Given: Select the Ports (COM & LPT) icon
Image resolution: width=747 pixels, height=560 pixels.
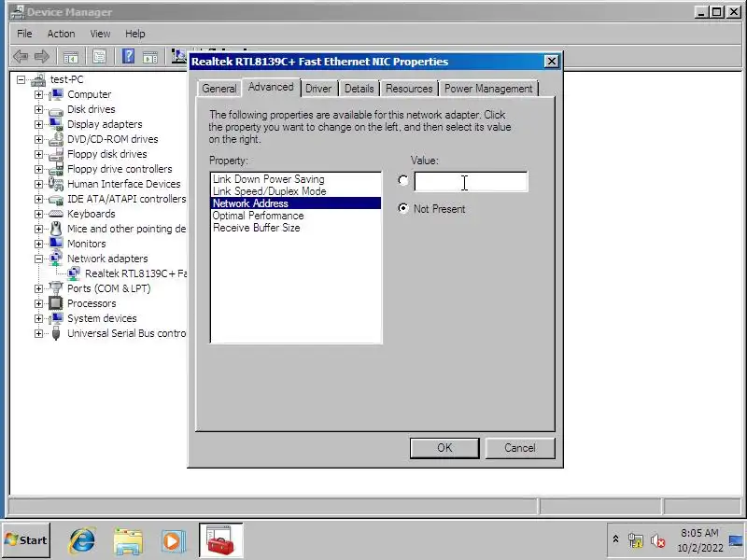Looking at the screenshot, I should pyautogui.click(x=56, y=288).
